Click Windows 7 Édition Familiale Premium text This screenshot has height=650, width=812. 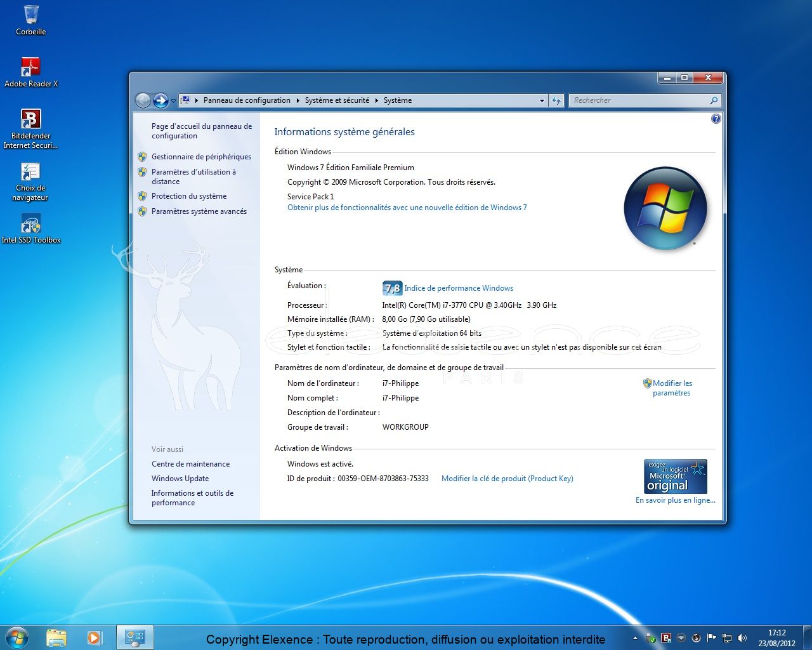click(x=351, y=168)
